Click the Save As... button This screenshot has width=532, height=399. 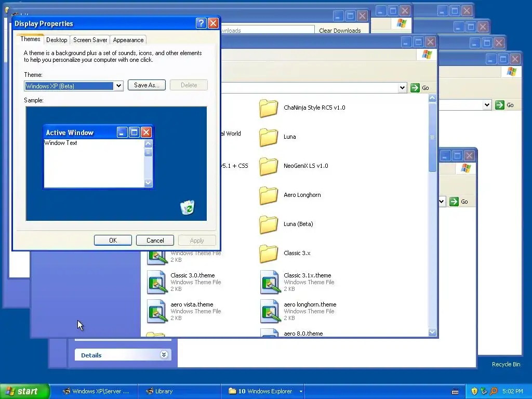[x=147, y=85]
